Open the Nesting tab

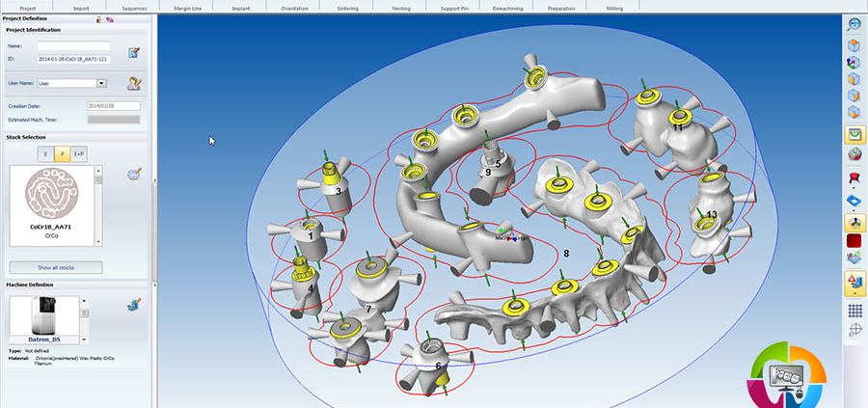(400, 7)
